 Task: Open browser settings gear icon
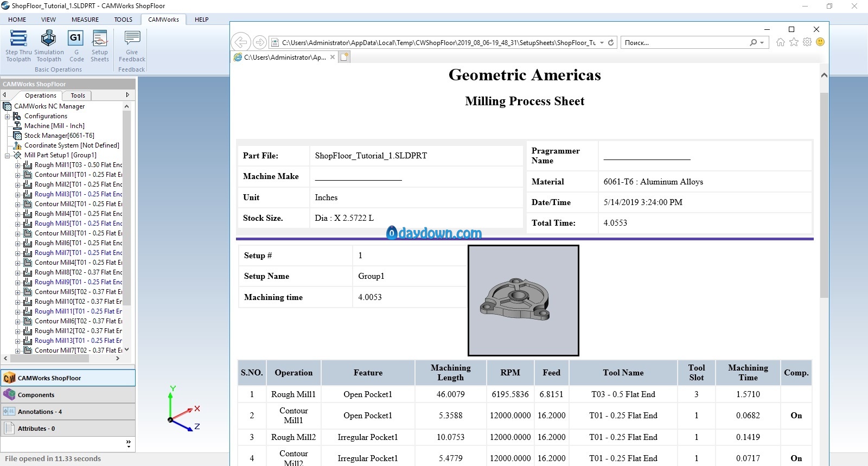pyautogui.click(x=807, y=42)
